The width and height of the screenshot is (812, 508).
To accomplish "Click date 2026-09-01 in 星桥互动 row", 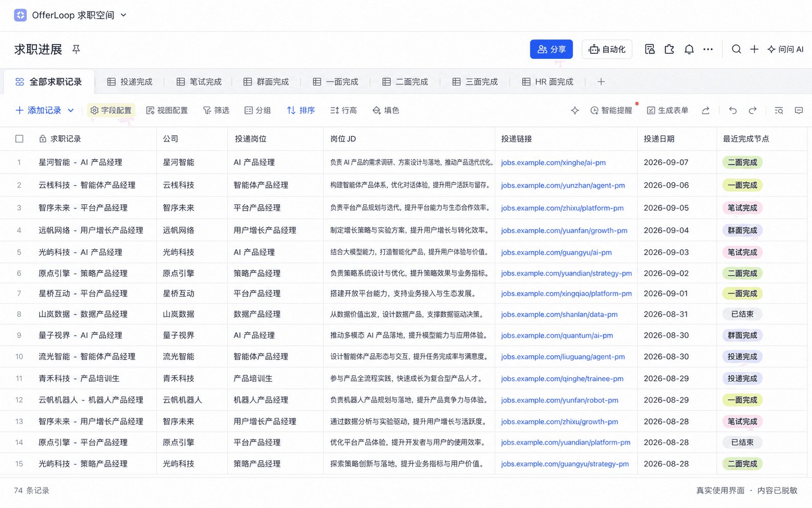I will click(x=666, y=293).
